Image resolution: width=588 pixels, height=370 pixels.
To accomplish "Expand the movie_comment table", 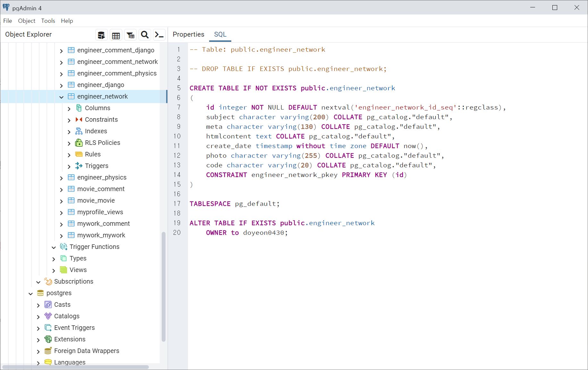I will [61, 189].
